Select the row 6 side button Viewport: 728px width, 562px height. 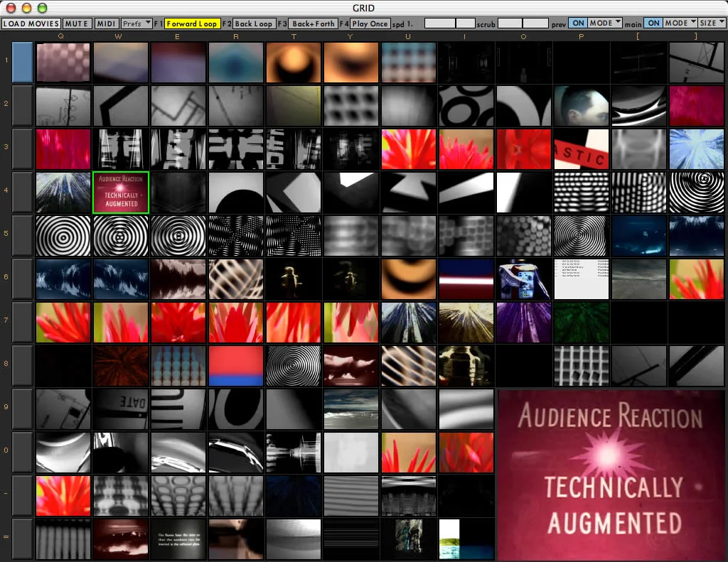coord(22,279)
